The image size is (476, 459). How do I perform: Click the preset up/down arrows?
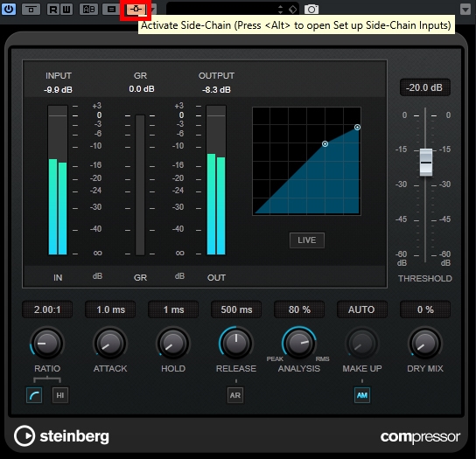coord(281,9)
